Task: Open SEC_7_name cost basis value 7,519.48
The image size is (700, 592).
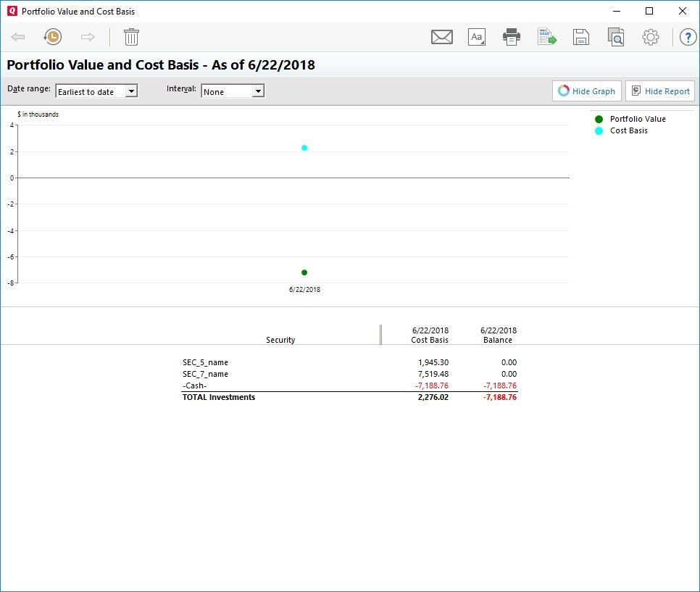Action: 433,374
